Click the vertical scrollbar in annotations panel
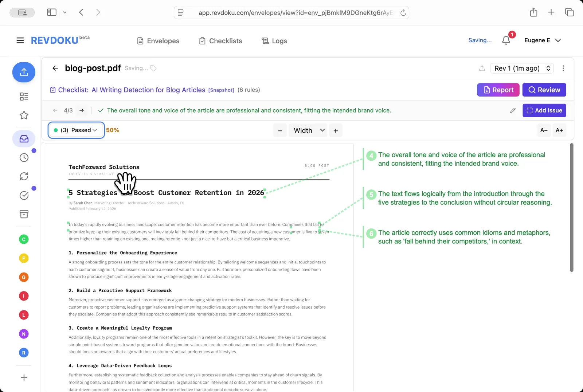This screenshot has height=392, width=583. 571,208
